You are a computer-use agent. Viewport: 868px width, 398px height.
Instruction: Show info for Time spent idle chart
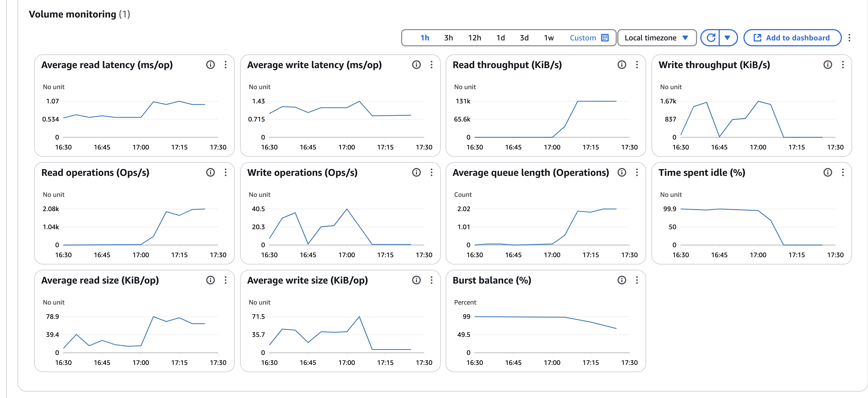coord(828,172)
